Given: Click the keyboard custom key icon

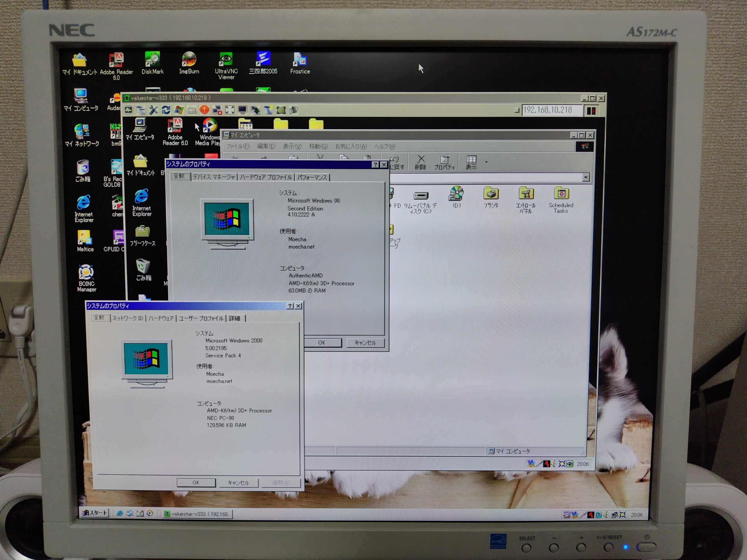Looking at the screenshot, I should [x=191, y=110].
